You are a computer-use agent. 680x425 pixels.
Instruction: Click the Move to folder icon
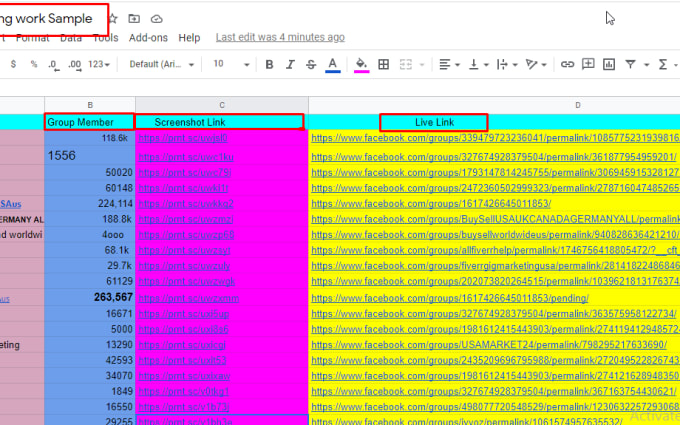pyautogui.click(x=134, y=19)
